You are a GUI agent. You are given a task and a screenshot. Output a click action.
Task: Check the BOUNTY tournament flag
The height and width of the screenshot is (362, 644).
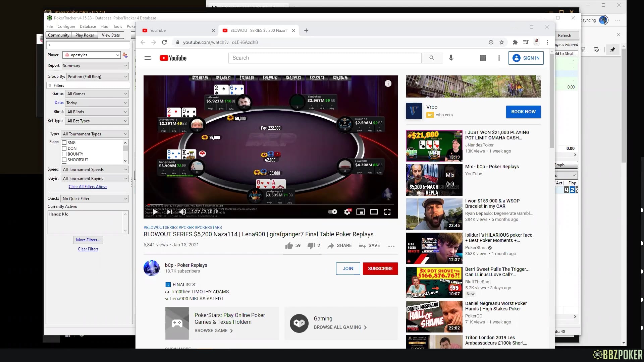pos(64,154)
